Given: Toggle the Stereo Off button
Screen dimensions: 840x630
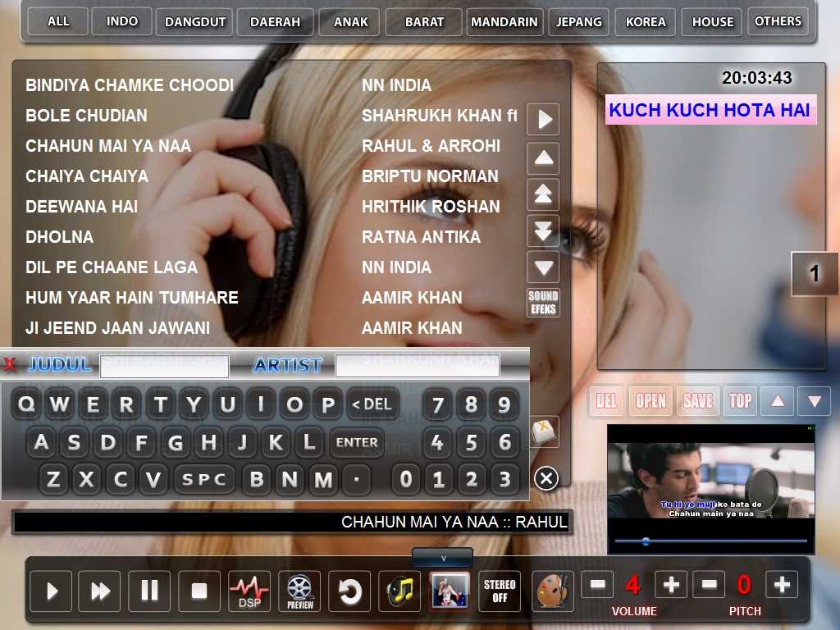Looking at the screenshot, I should click(500, 591).
